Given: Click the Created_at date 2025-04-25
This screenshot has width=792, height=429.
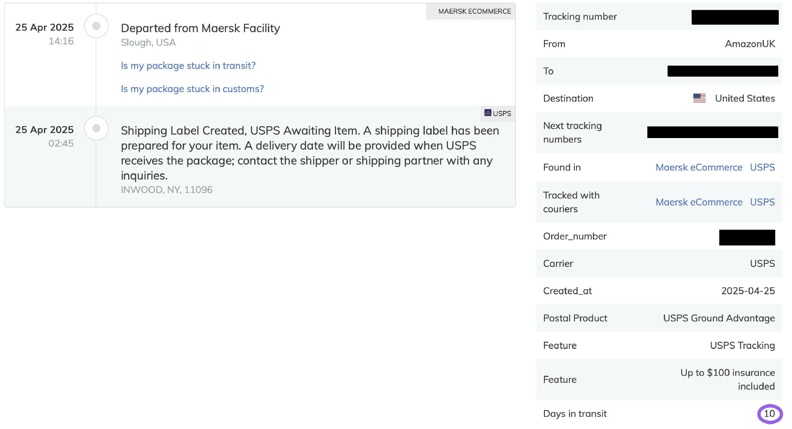Looking at the screenshot, I should [748, 291].
